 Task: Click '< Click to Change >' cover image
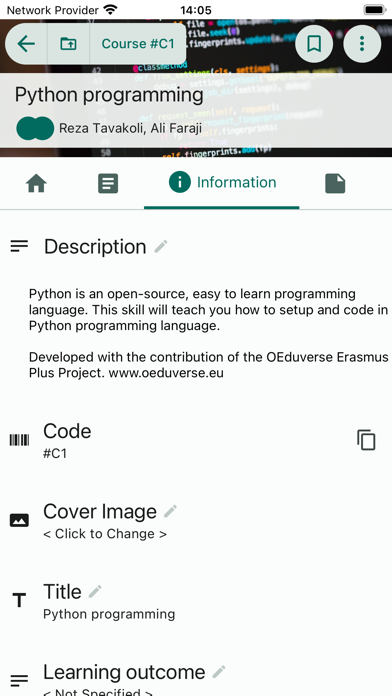click(105, 534)
